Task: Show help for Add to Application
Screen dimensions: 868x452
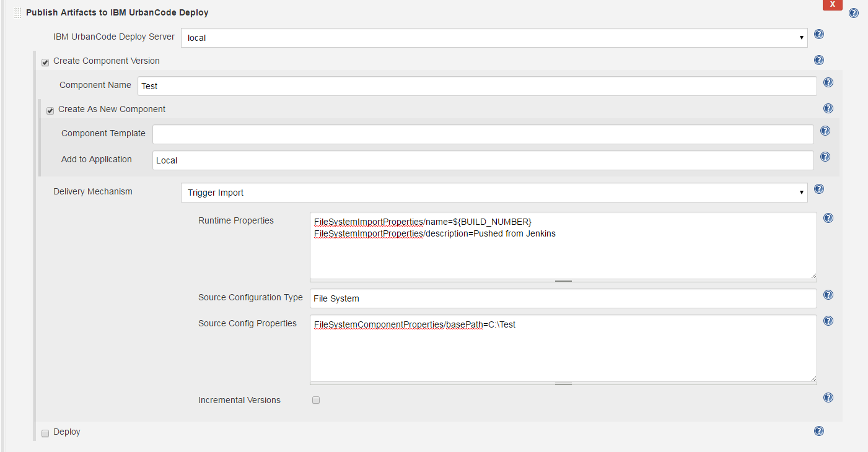Action: point(825,157)
